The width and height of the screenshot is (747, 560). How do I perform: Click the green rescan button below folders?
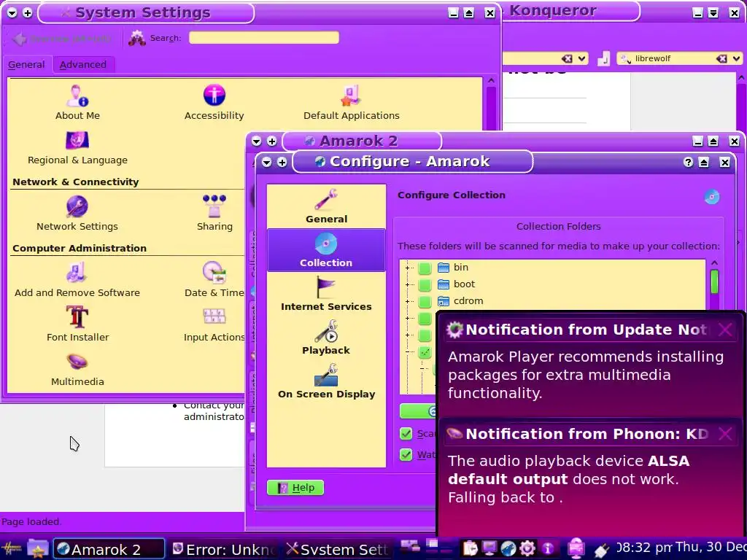419,411
